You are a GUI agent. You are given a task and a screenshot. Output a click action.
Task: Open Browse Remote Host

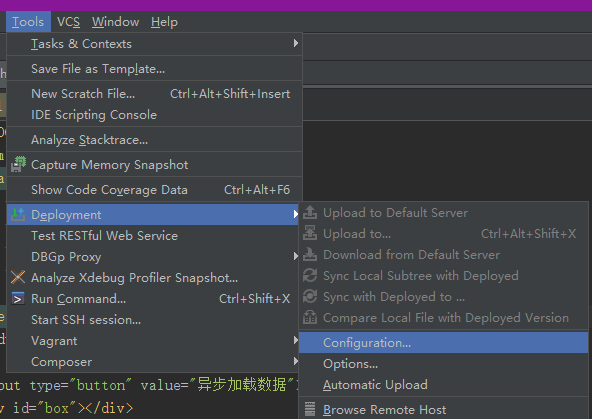click(x=443, y=410)
